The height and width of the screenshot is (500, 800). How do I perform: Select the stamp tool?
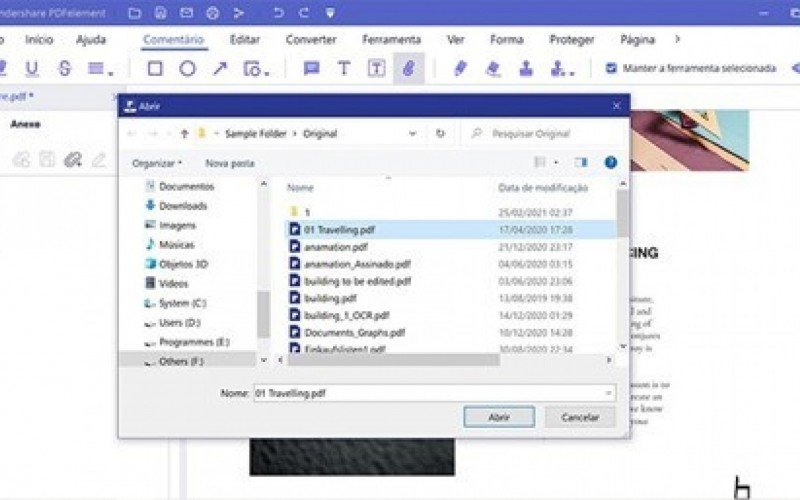pyautogui.click(x=526, y=68)
